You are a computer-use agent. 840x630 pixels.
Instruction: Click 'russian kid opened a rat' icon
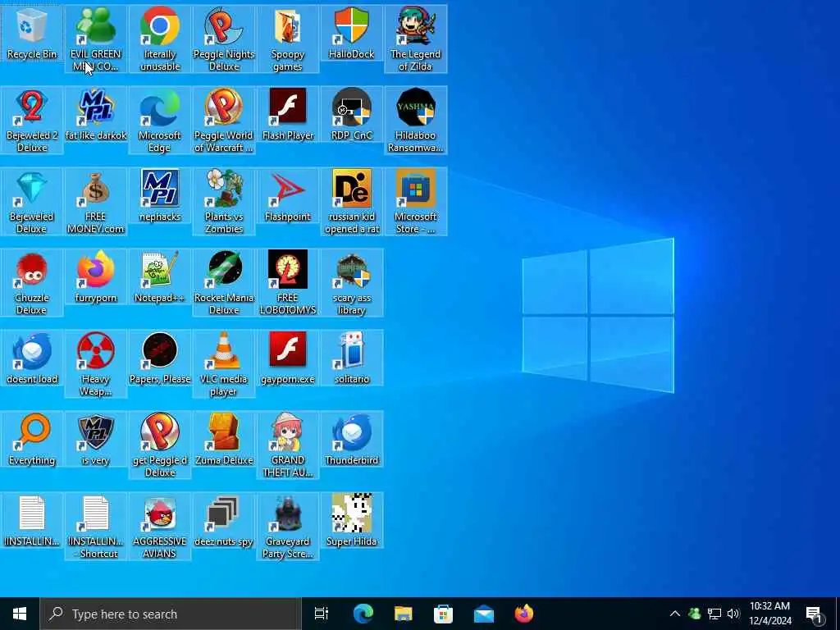click(x=351, y=202)
